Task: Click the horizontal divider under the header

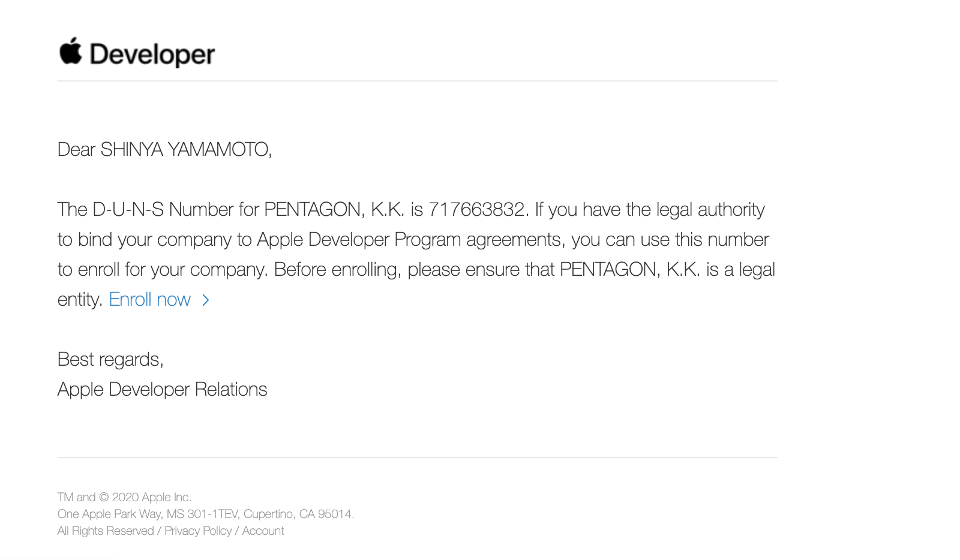Action: [418, 81]
